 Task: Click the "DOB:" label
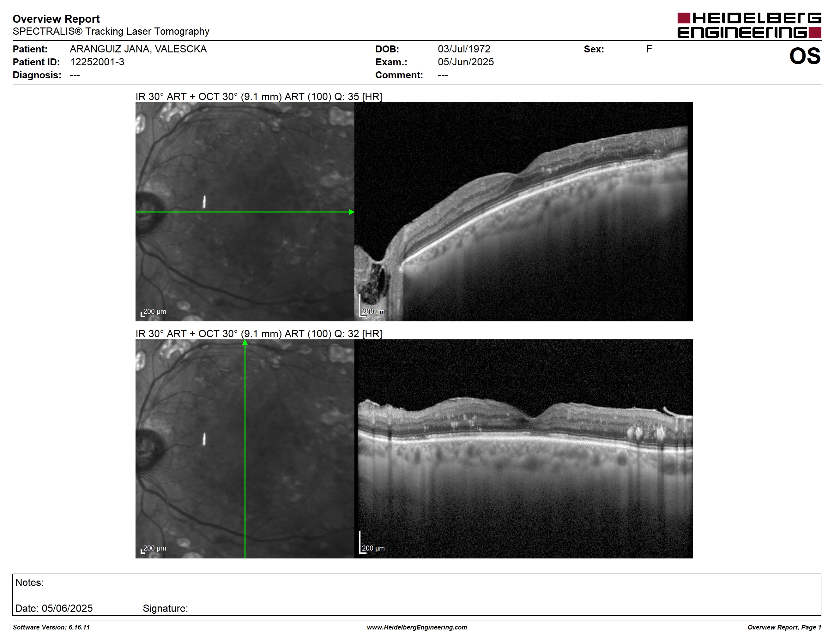coord(387,49)
